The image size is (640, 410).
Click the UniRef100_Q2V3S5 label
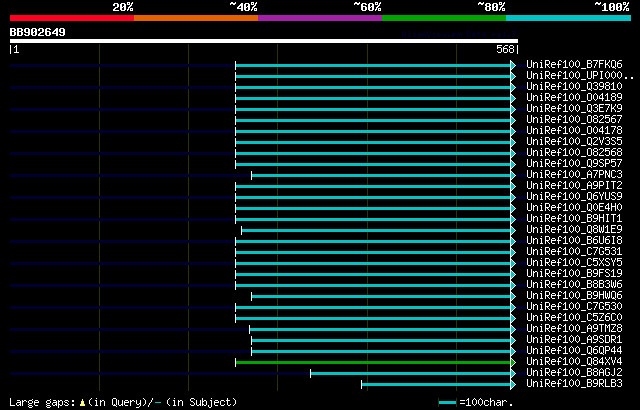(x=574, y=142)
